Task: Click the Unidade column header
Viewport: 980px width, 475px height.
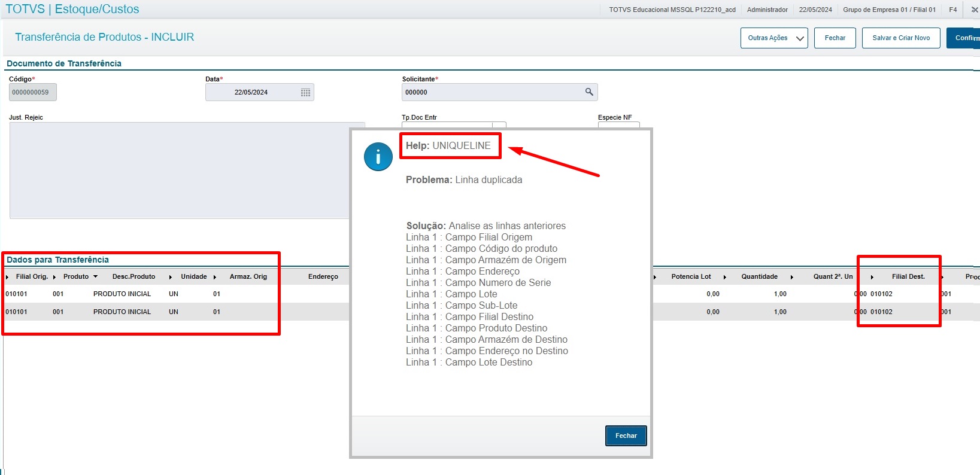Action: click(x=194, y=276)
